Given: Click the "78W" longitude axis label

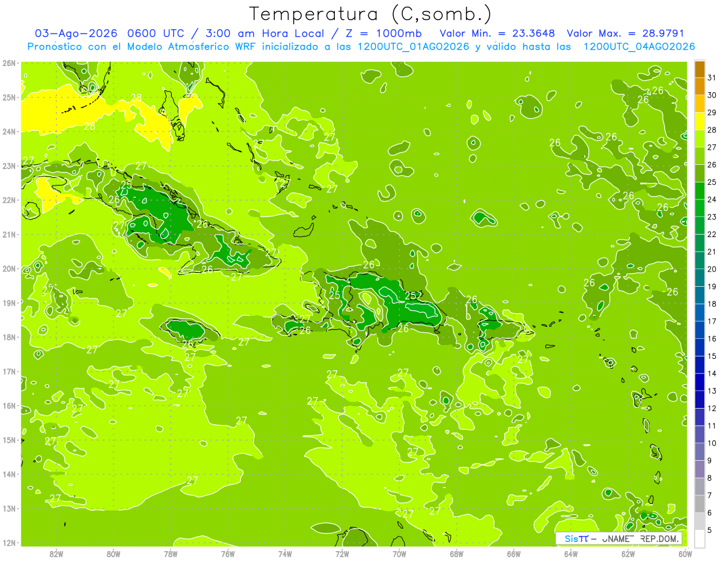Looking at the screenshot, I should (x=170, y=554).
